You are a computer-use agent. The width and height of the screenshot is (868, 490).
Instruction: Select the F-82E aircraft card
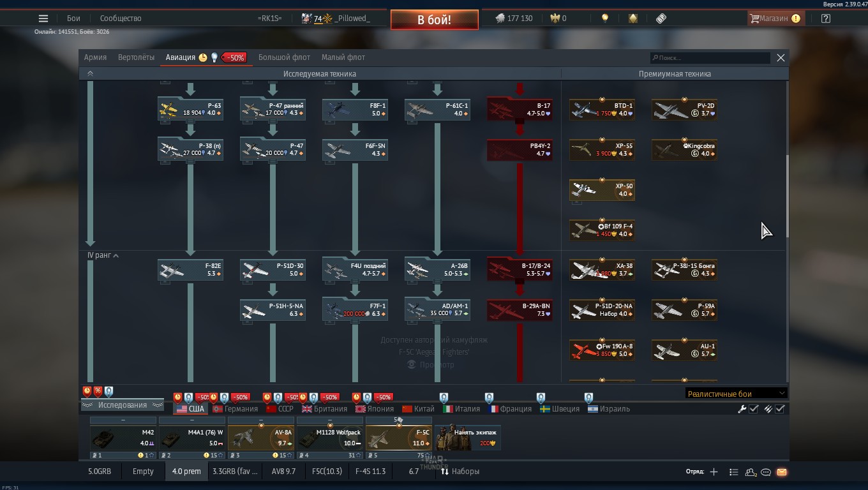tap(190, 269)
